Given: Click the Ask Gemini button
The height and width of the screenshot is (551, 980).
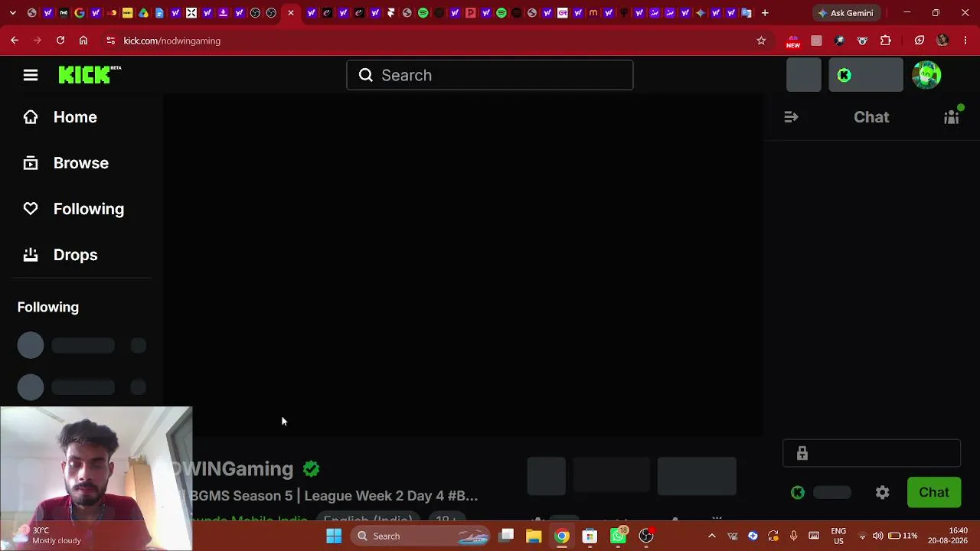Looking at the screenshot, I should [846, 13].
